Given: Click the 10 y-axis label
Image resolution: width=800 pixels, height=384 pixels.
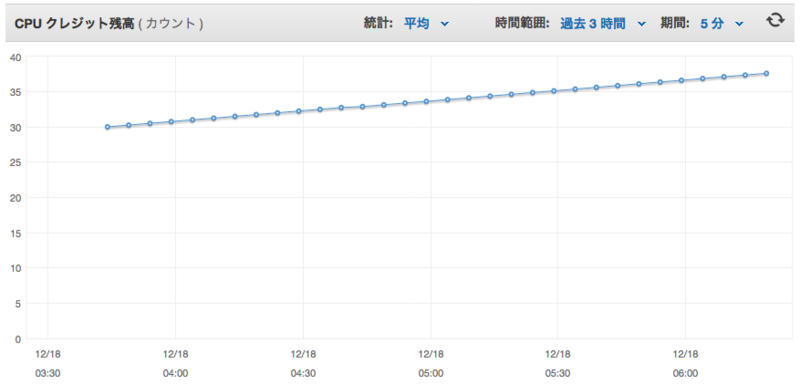Looking at the screenshot, I should click(x=15, y=268).
